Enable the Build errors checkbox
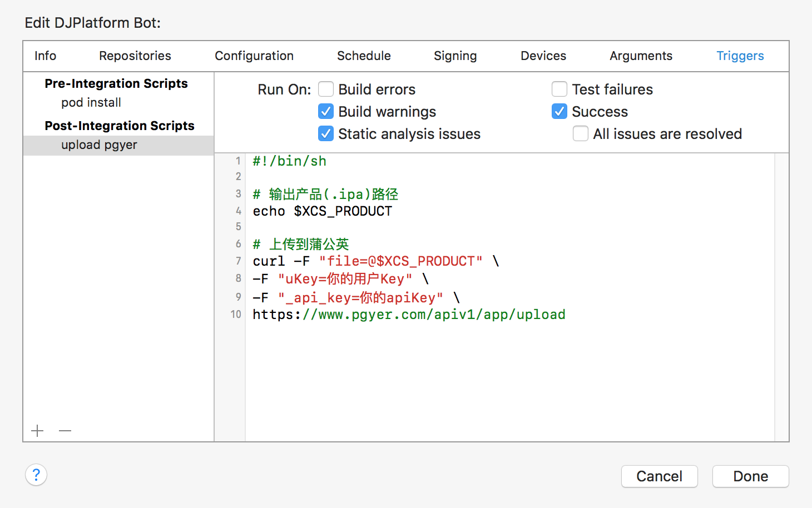Screen dimensions: 812x508 pos(326,89)
